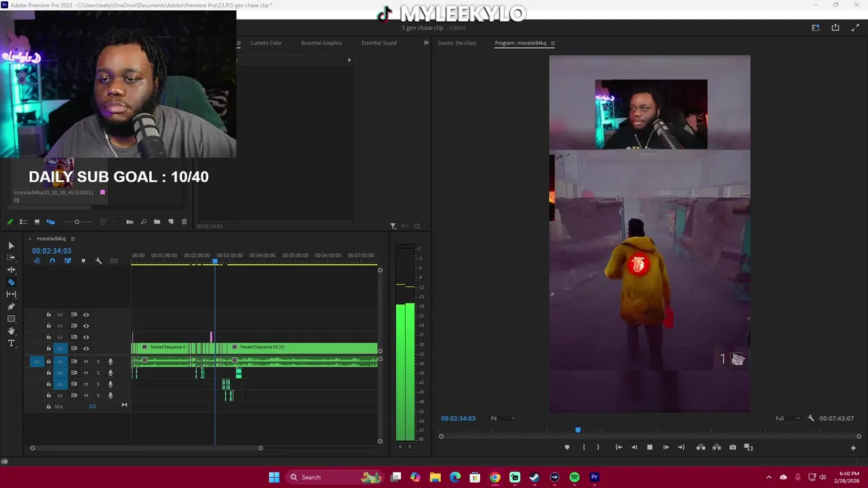Expand the Effect Controls triangle arrow
Viewport: 868px width, 488px height.
coord(349,60)
